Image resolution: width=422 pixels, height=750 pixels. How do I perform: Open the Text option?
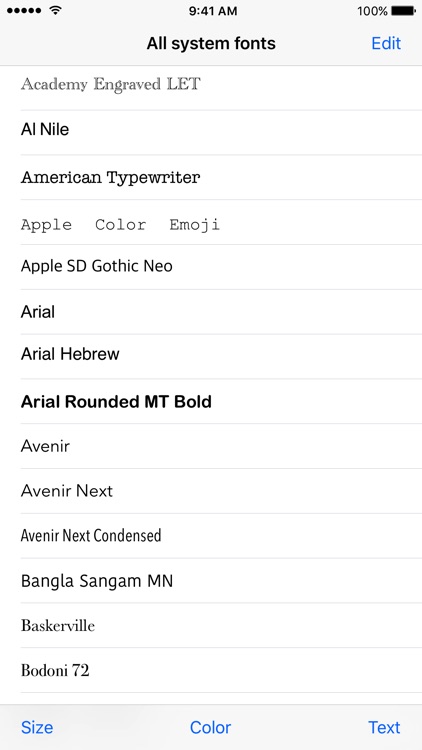coord(384,728)
